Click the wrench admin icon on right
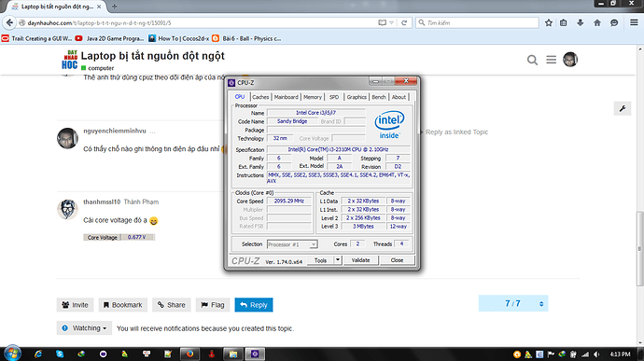This screenshot has width=644, height=361. 623,109
